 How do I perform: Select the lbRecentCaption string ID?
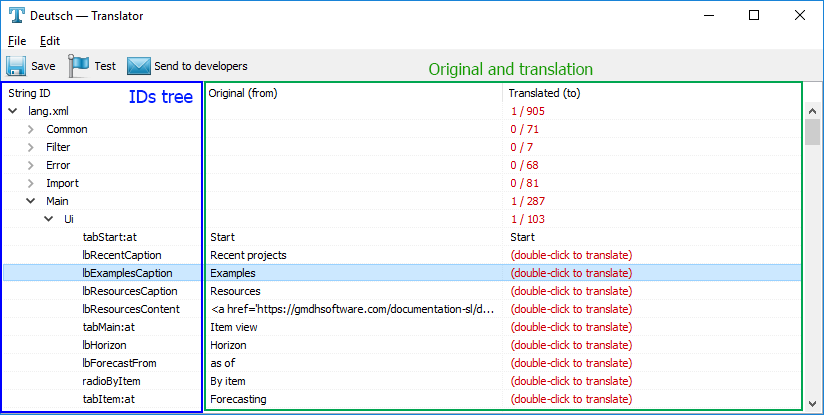pos(121,255)
